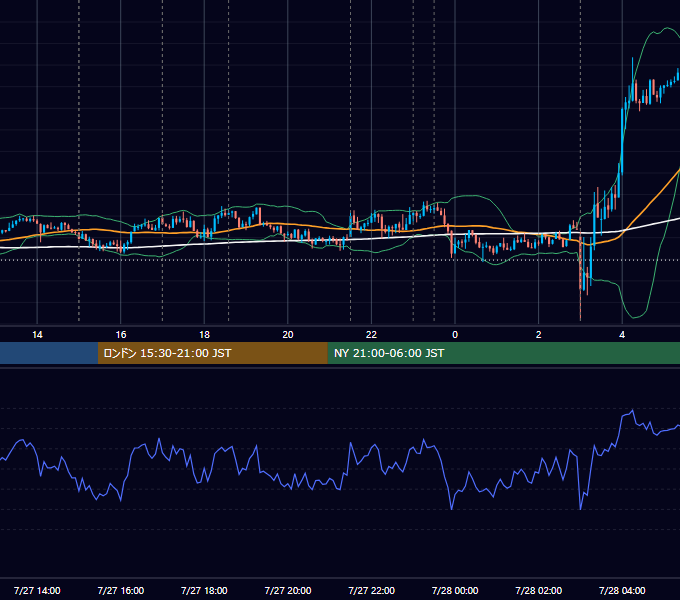Screen dimensions: 680x600
Task: Click the blue session bar before ロンドン
Action: [49, 353]
